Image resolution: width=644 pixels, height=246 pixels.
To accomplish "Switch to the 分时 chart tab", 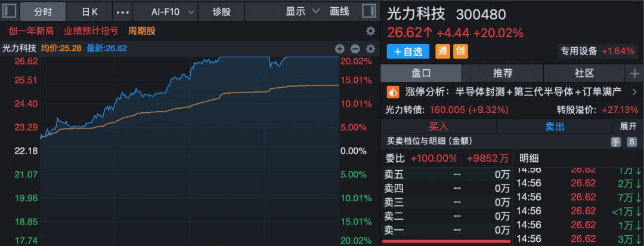I will point(43,11).
